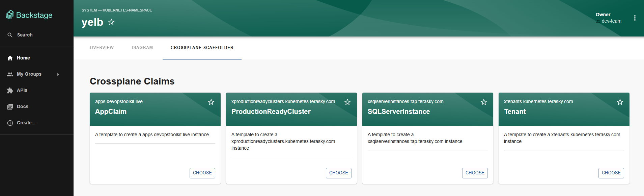Click xproductionreadyclusters.kubernetes.terasky.com card subtitle
The width and height of the screenshot is (644, 196).
[x=283, y=101]
